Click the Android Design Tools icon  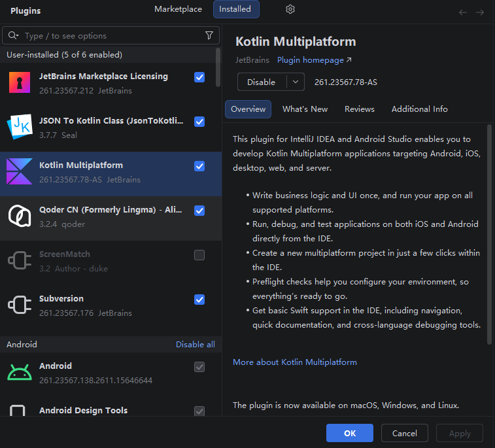point(18,411)
